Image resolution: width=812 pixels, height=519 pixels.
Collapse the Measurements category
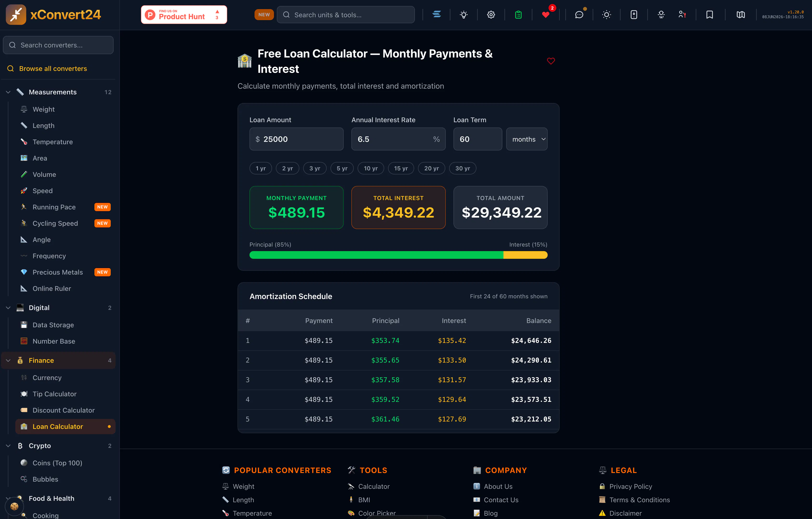click(58, 92)
